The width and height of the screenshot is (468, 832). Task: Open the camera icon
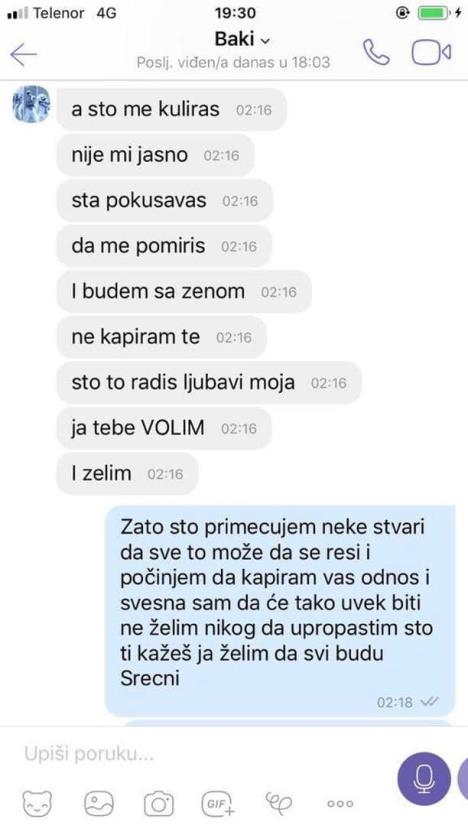point(159,804)
